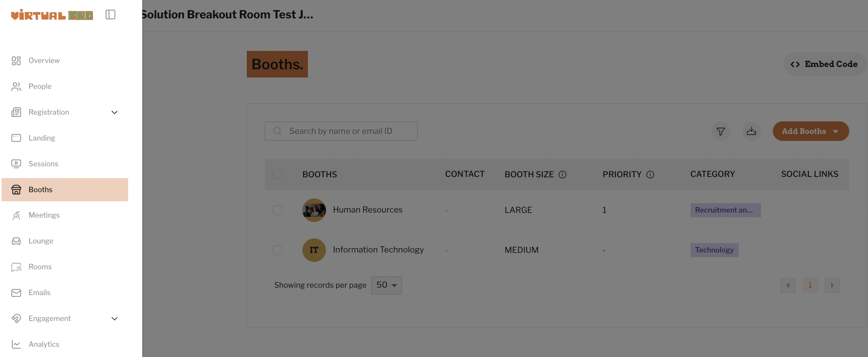Click the Rooms chat icon
Image resolution: width=868 pixels, height=357 pixels.
click(x=16, y=267)
